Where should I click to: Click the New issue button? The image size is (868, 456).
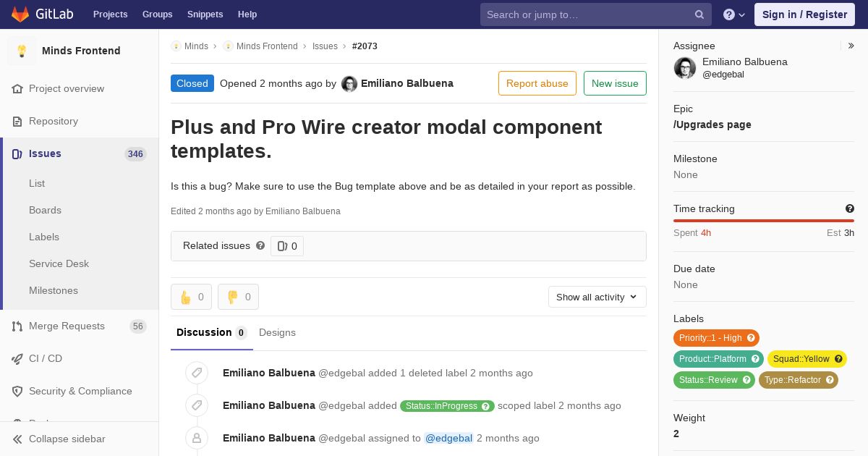tap(615, 83)
